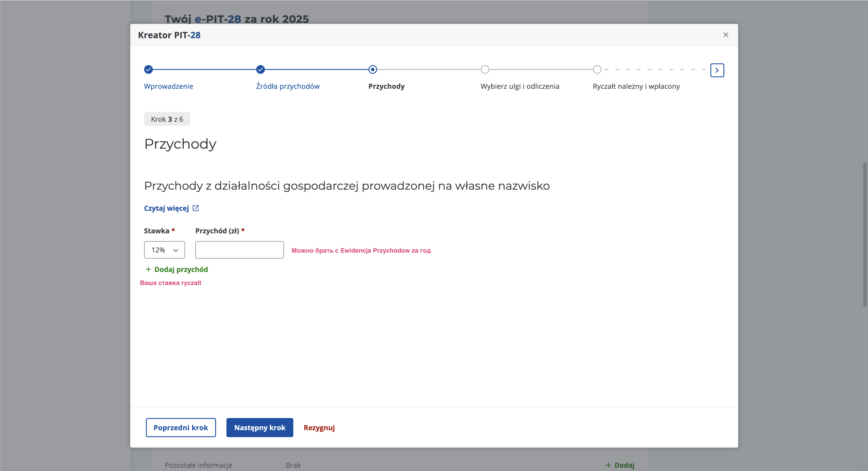
Task: Click the Stawka dropdown chevron arrow
Action: (x=176, y=250)
